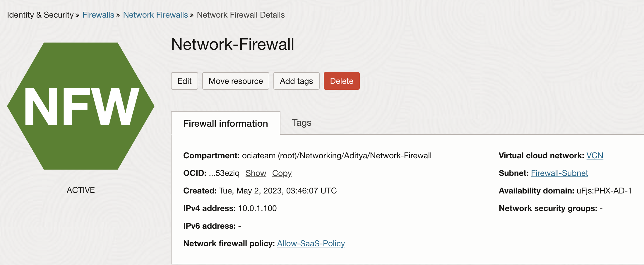The image size is (644, 265).
Task: Click Identity & Security in breadcrumb
Action: [40, 15]
